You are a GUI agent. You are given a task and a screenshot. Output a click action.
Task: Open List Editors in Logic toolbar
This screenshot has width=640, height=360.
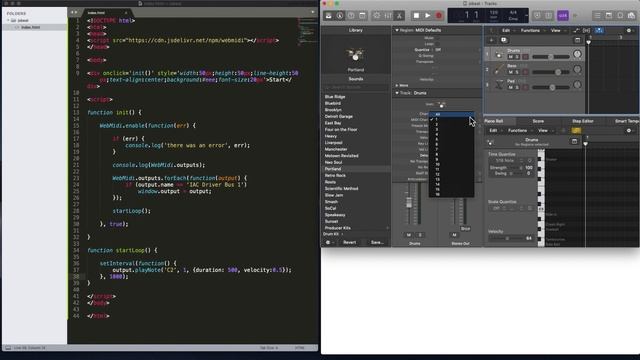[x=597, y=16]
